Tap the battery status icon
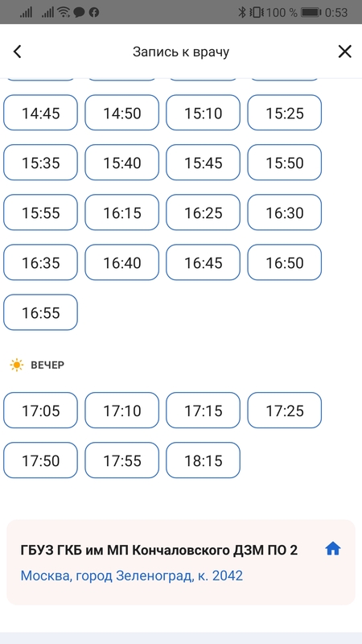Viewport: 362px width, 644px height. tap(311, 12)
